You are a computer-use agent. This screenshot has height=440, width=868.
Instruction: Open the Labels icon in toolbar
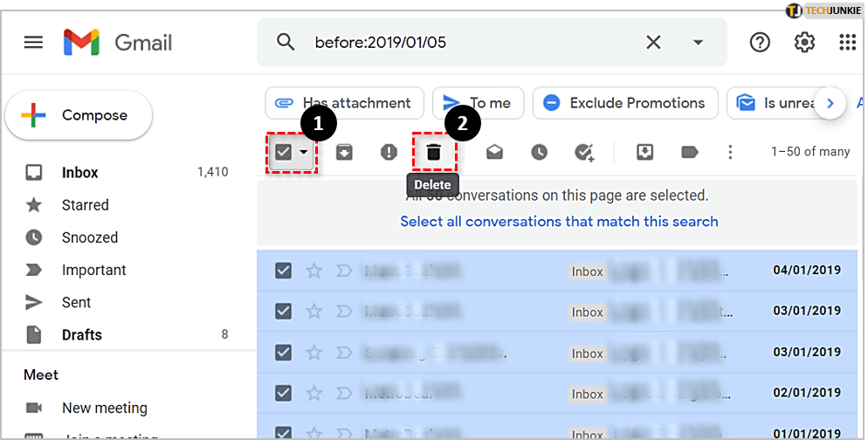coord(690,153)
